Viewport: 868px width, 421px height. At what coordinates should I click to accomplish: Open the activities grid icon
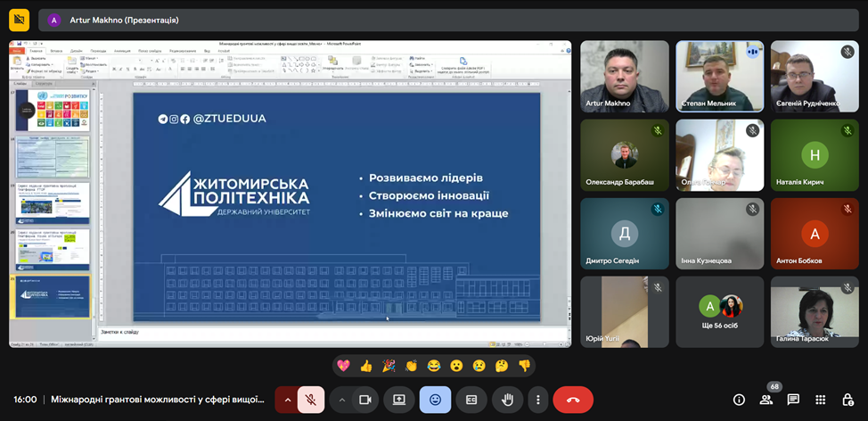[821, 400]
